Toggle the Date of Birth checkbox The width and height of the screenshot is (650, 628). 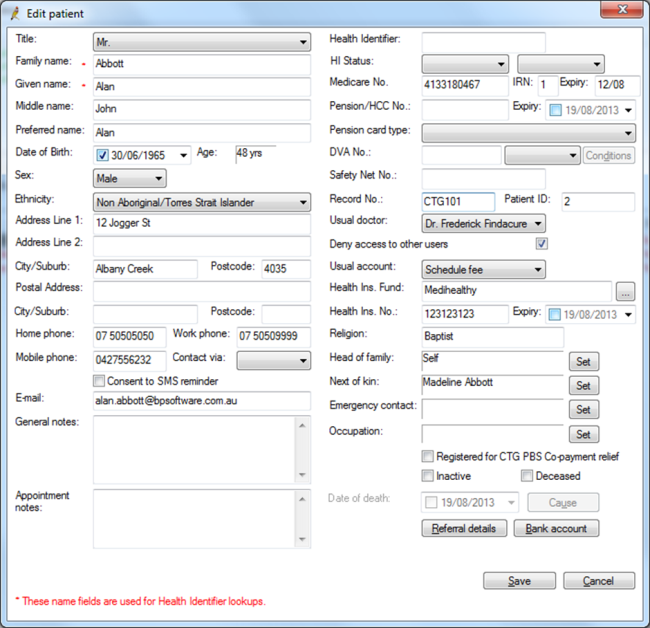(102, 155)
